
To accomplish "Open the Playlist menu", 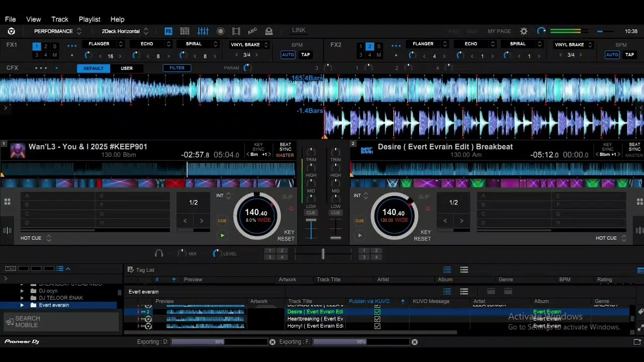I will tap(89, 19).
